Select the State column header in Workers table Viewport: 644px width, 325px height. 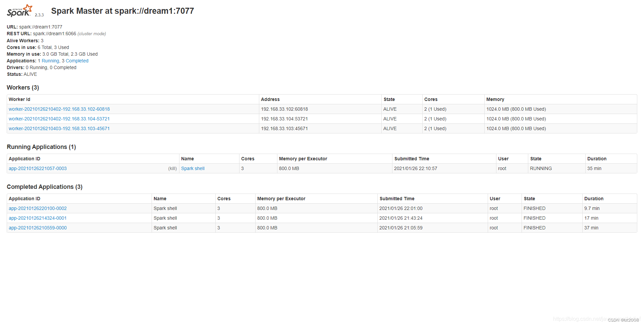tap(389, 99)
